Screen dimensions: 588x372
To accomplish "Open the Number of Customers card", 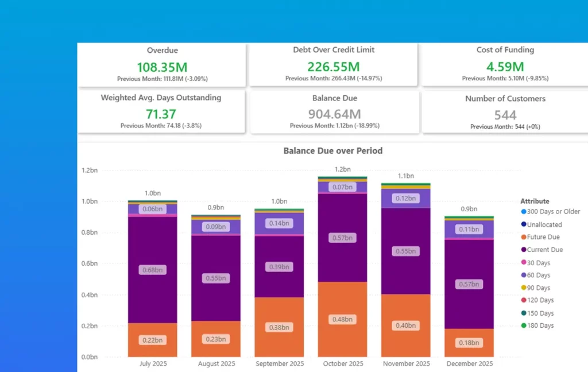I will pyautogui.click(x=505, y=113).
